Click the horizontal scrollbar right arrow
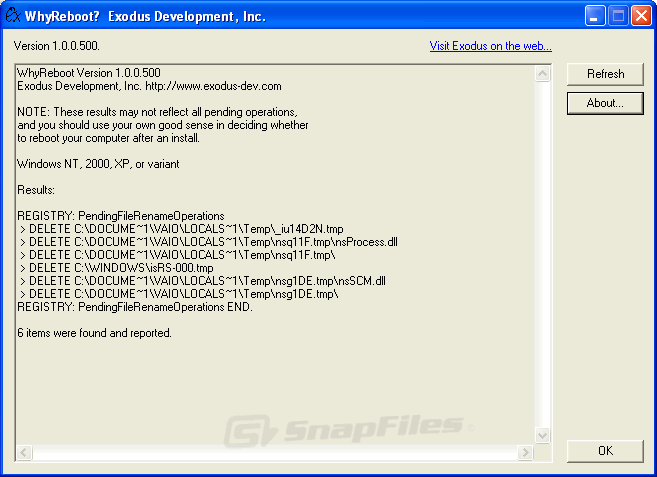Screen dimensions: 657x477 tap(525, 453)
